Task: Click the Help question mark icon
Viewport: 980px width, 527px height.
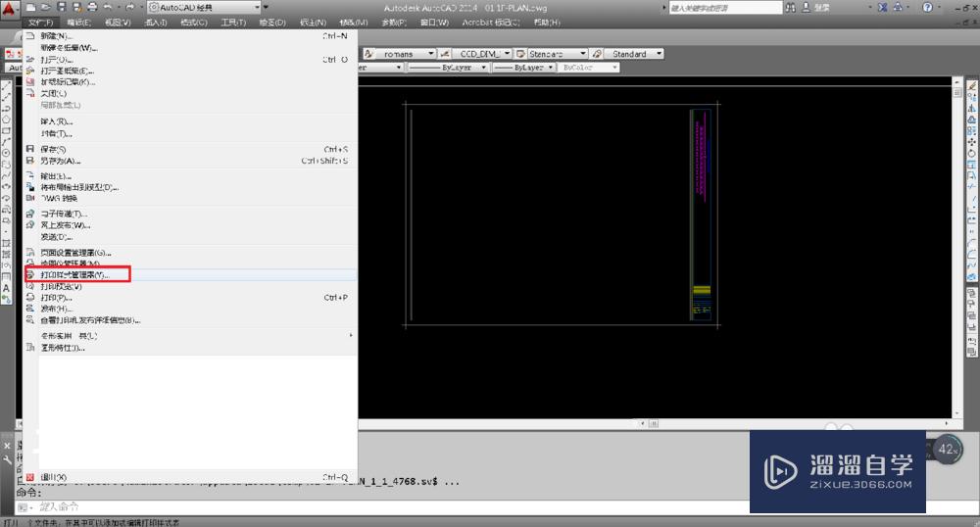Action: pos(927,8)
